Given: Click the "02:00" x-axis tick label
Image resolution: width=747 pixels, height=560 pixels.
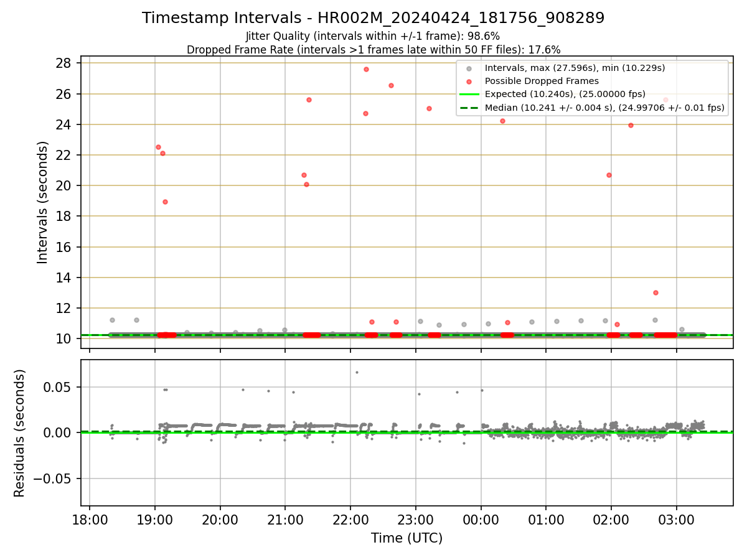Looking at the screenshot, I should [611, 520].
